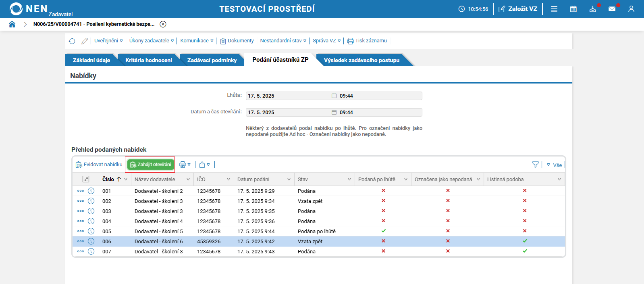Switch to Kritéria hodnocení tab

(149, 60)
